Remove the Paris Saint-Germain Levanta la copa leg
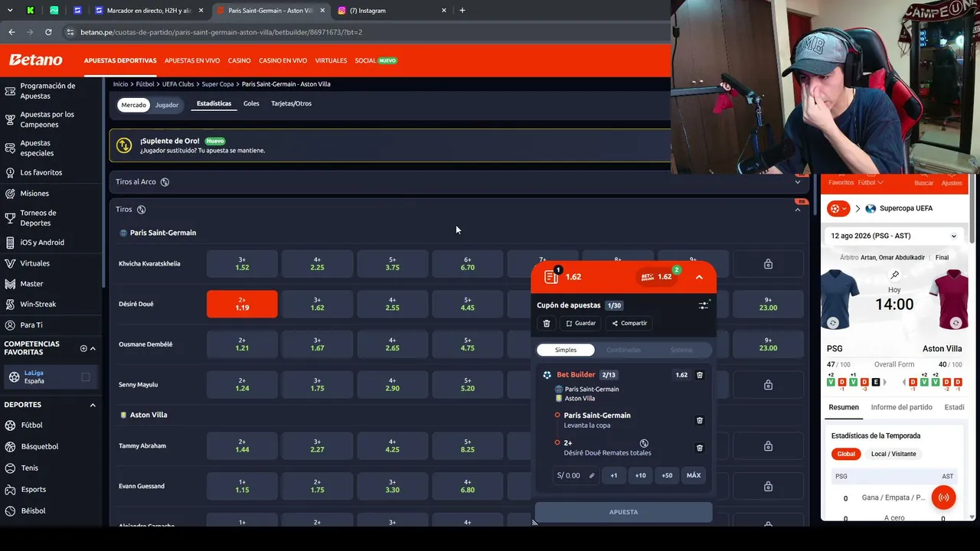Screen dimensions: 980x551 click(700, 420)
